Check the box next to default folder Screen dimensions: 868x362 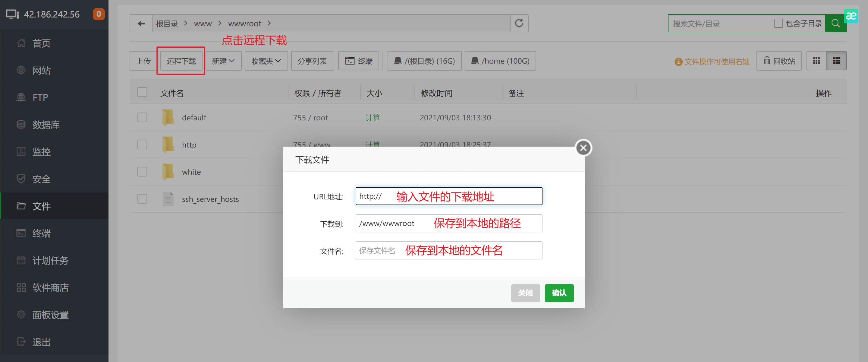pos(142,117)
